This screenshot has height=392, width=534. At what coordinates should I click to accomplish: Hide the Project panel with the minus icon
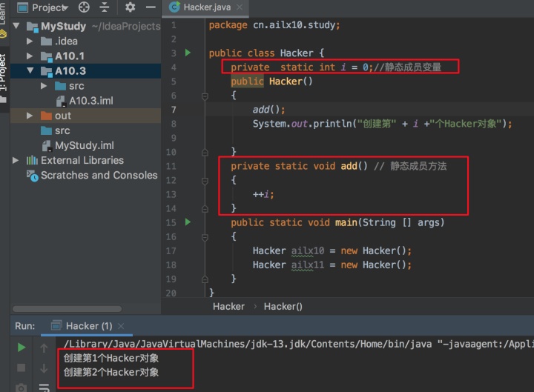click(x=151, y=7)
